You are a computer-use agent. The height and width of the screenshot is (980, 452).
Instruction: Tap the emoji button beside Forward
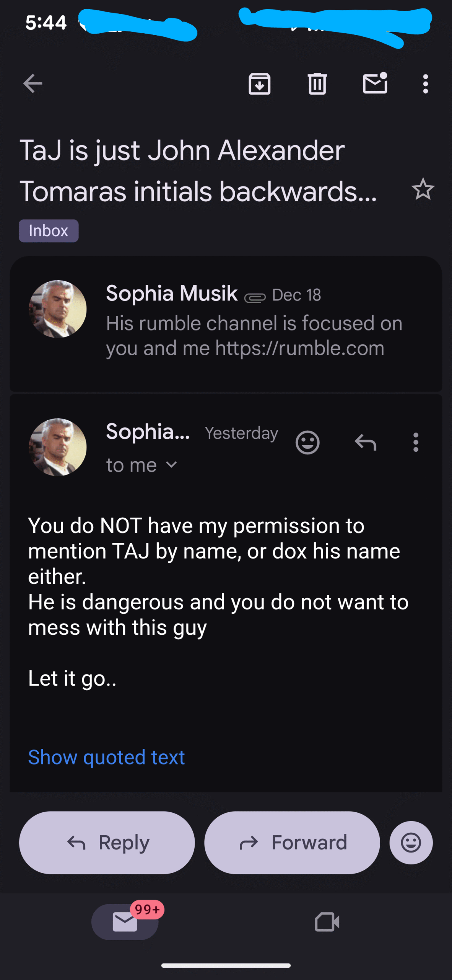pos(411,843)
